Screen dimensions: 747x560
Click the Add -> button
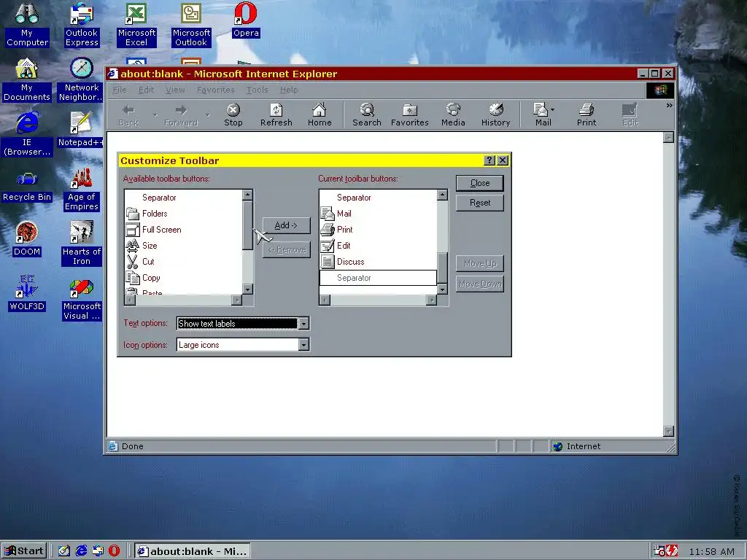coord(286,225)
